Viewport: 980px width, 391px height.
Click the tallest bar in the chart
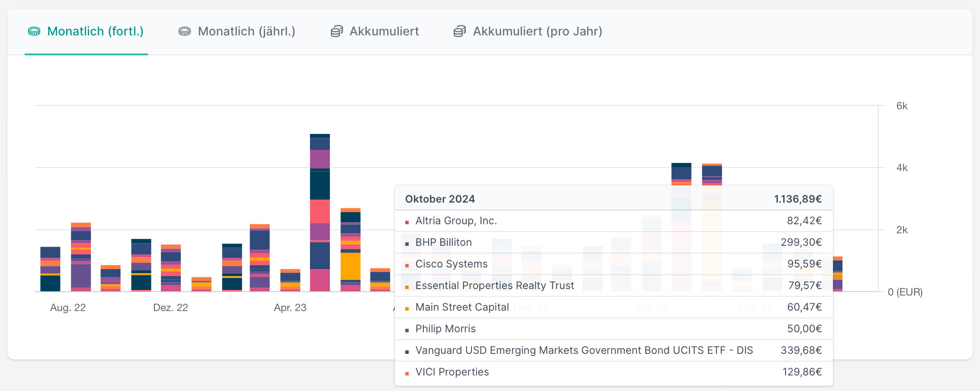[320, 213]
